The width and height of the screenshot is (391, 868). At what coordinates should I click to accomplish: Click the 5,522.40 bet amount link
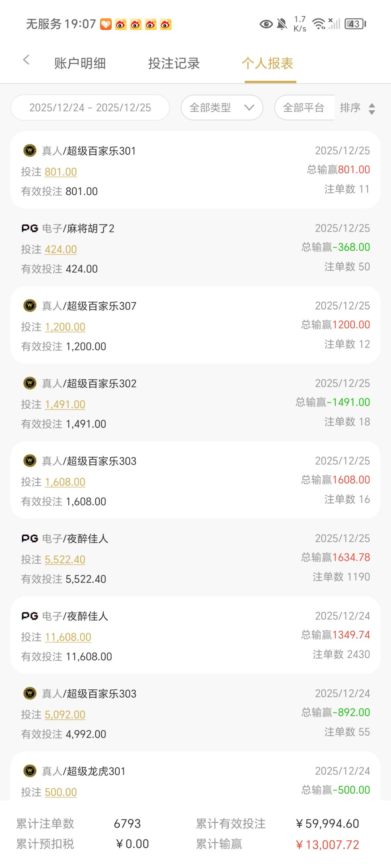pyautogui.click(x=65, y=559)
